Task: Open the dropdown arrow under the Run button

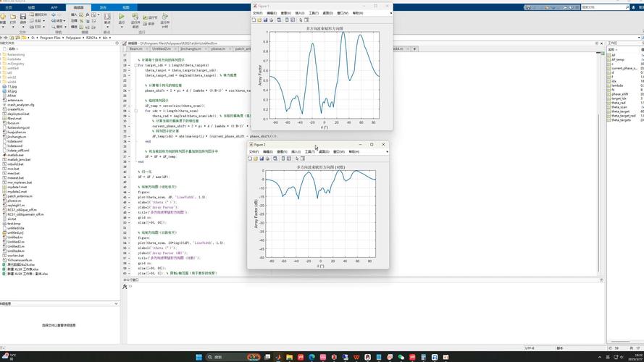Action: (122, 28)
